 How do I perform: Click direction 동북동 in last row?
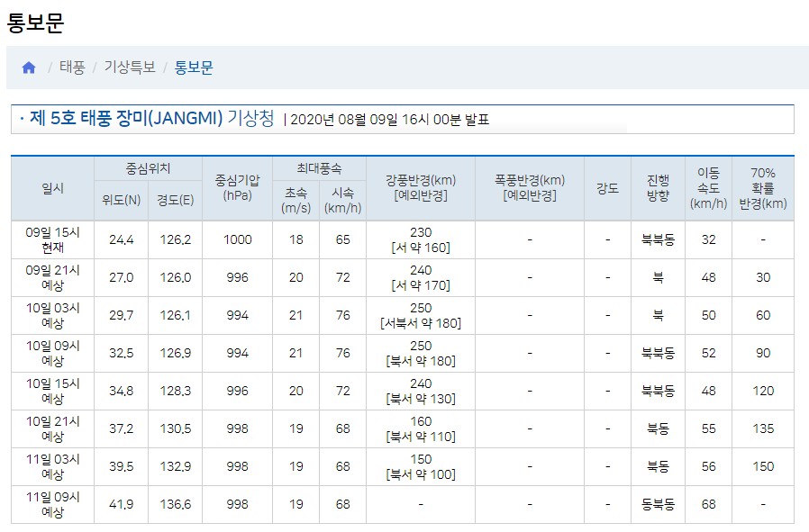coord(659,504)
